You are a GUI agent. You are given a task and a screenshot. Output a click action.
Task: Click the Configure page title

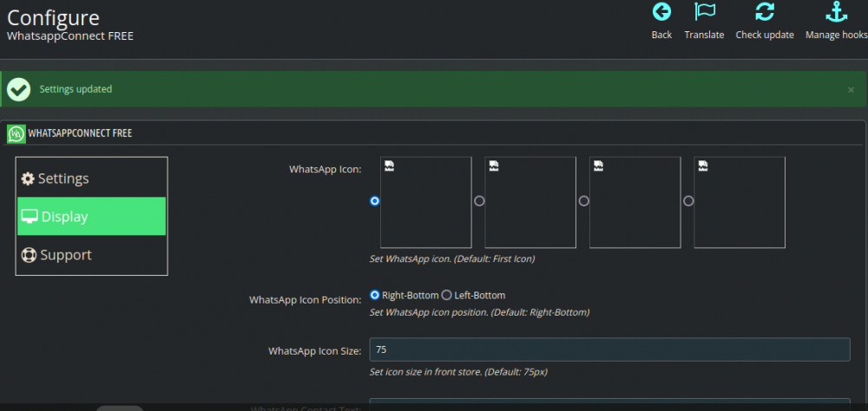coord(53,17)
